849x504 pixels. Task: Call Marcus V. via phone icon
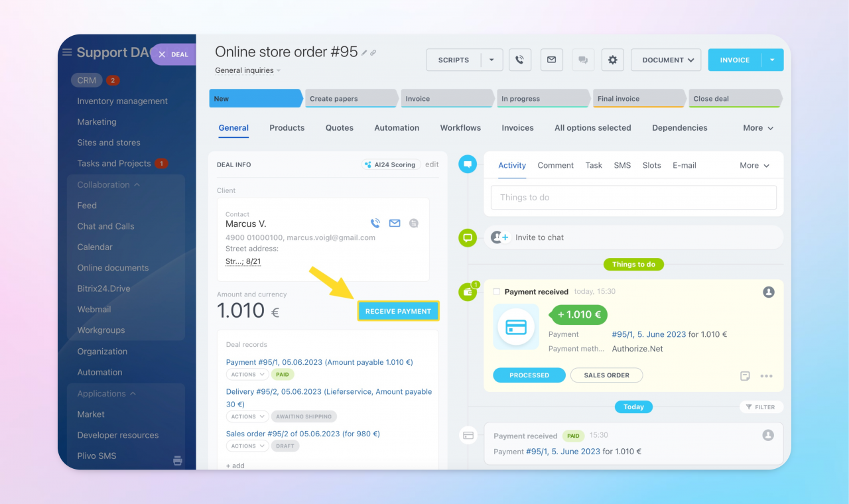click(x=375, y=223)
